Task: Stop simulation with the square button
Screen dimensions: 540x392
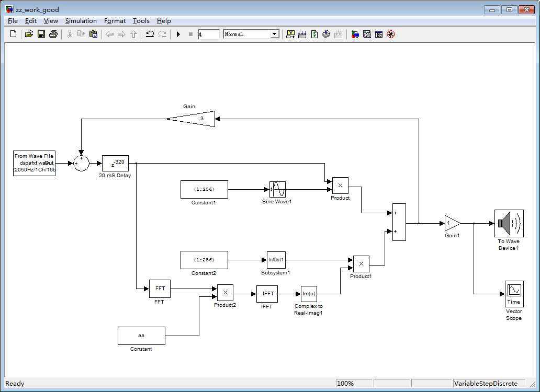Action: 190,34
